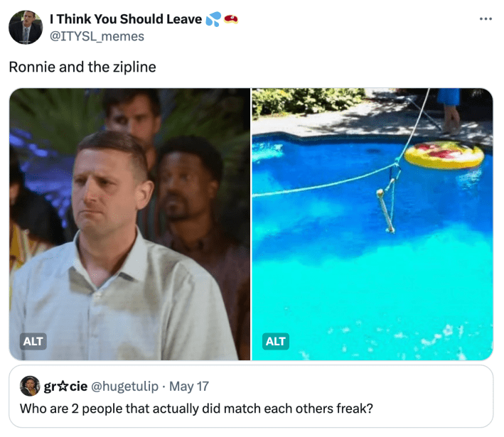504x437 pixels.
Task: Click the ALT badge on left image
Action: coord(33,341)
